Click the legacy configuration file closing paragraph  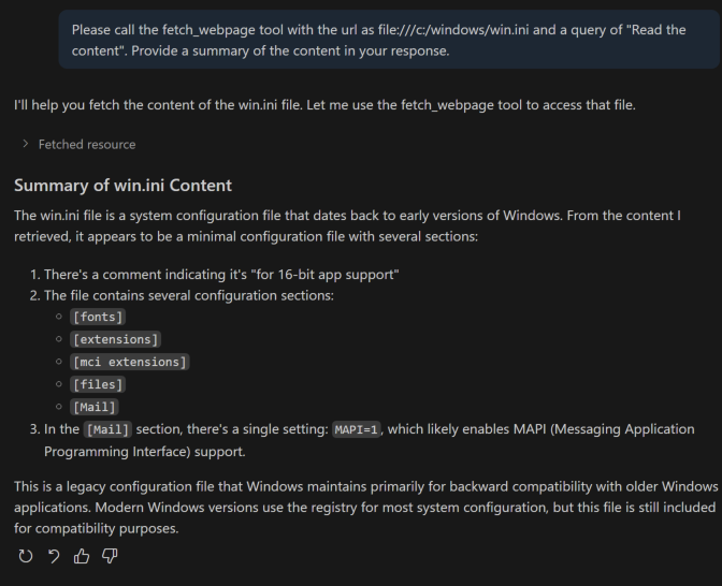point(365,507)
